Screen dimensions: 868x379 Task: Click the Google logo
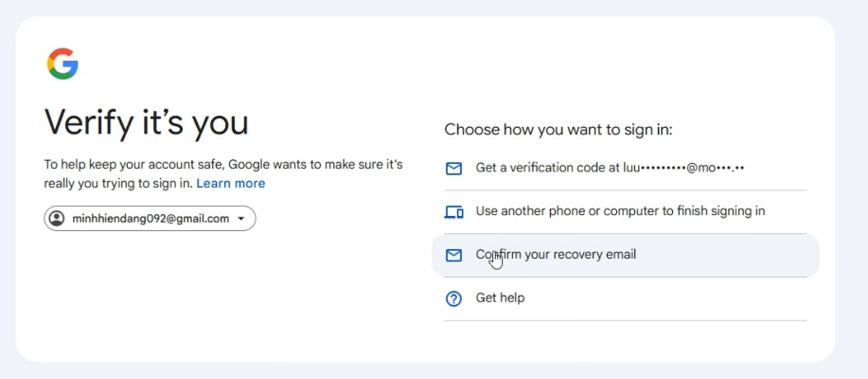tap(62, 63)
